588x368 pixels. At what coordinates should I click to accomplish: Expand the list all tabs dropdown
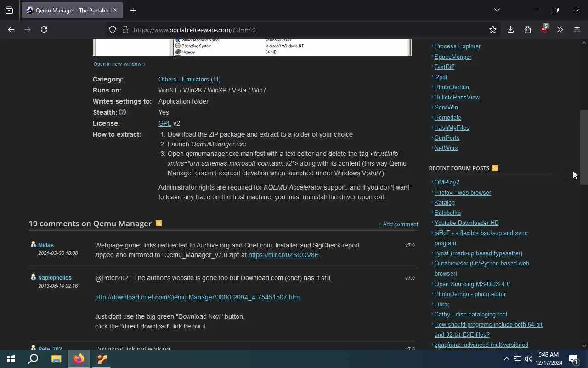tap(497, 10)
